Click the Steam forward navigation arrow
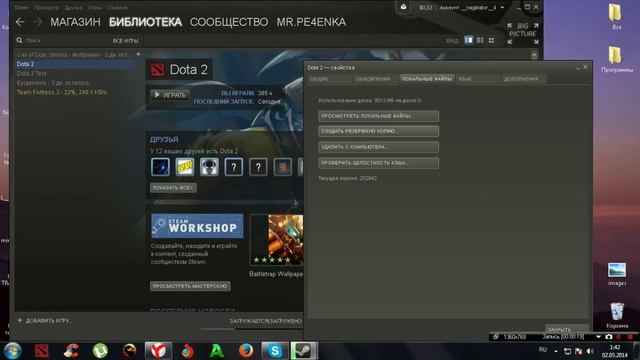 [38, 22]
